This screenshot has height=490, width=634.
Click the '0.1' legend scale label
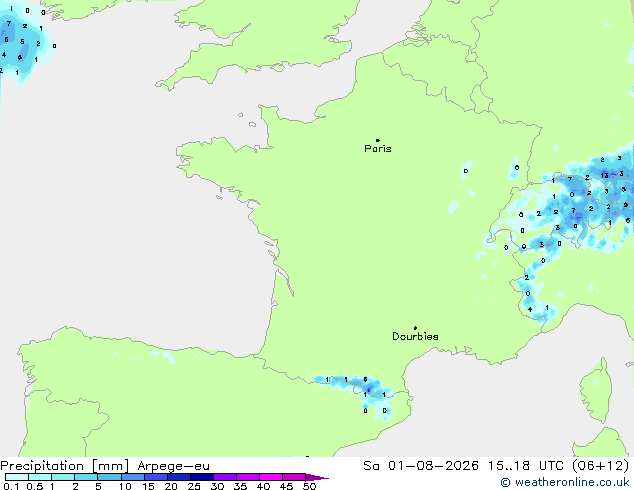coord(11,486)
